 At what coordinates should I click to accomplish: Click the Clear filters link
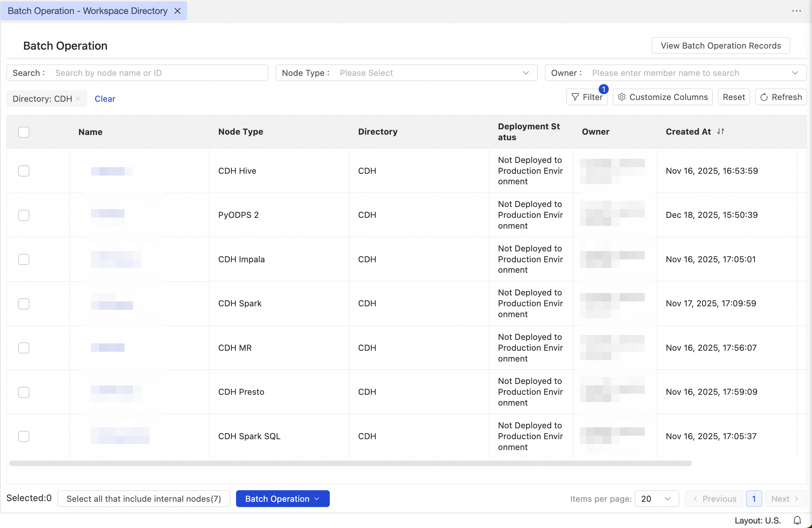click(x=105, y=99)
